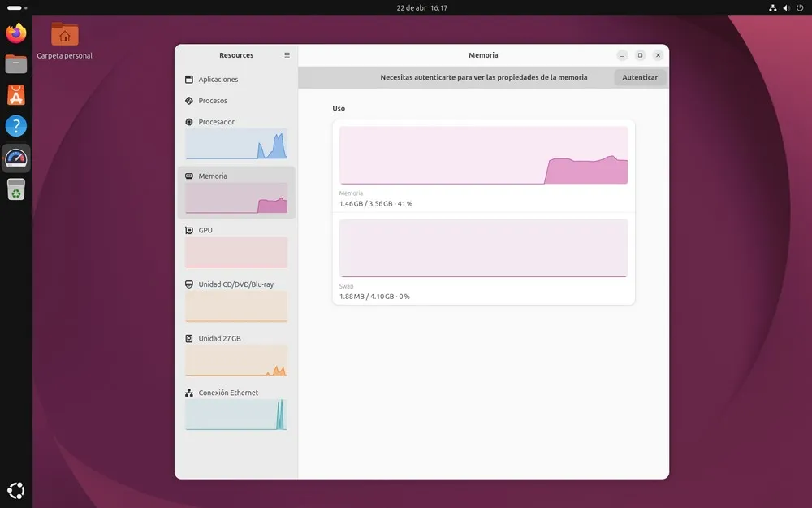Click the volume icon in top bar
812x508 pixels.
pyautogui.click(x=787, y=8)
